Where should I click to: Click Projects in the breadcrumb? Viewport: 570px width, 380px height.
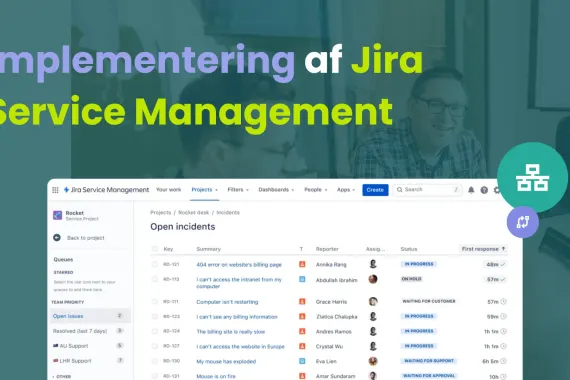click(x=161, y=212)
